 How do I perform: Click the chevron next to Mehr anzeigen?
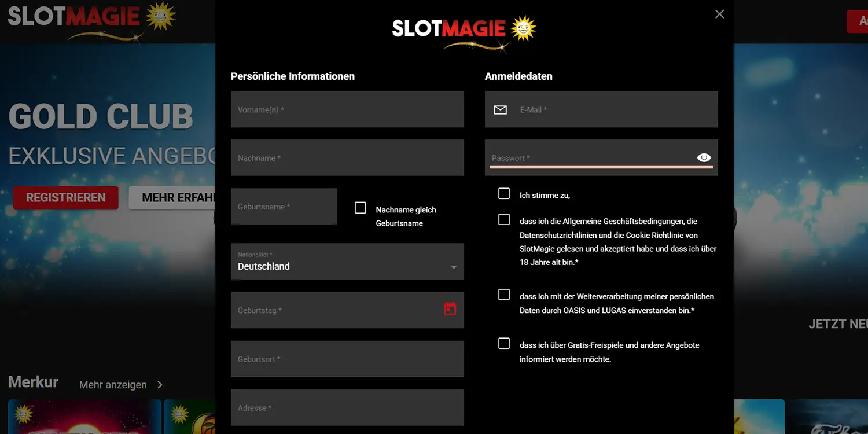click(160, 385)
